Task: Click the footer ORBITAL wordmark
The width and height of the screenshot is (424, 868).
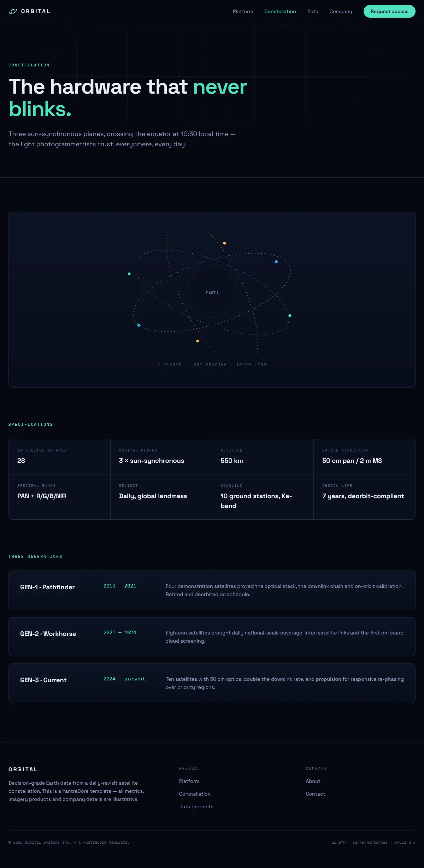Action: [x=23, y=769]
